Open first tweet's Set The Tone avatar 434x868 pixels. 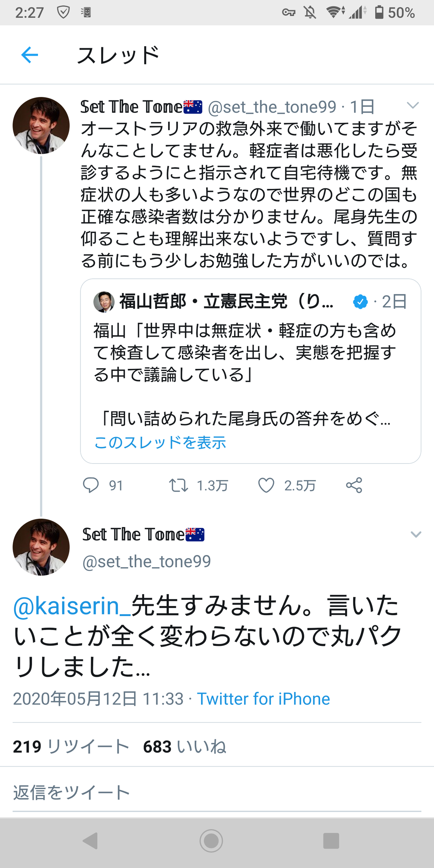41,125
